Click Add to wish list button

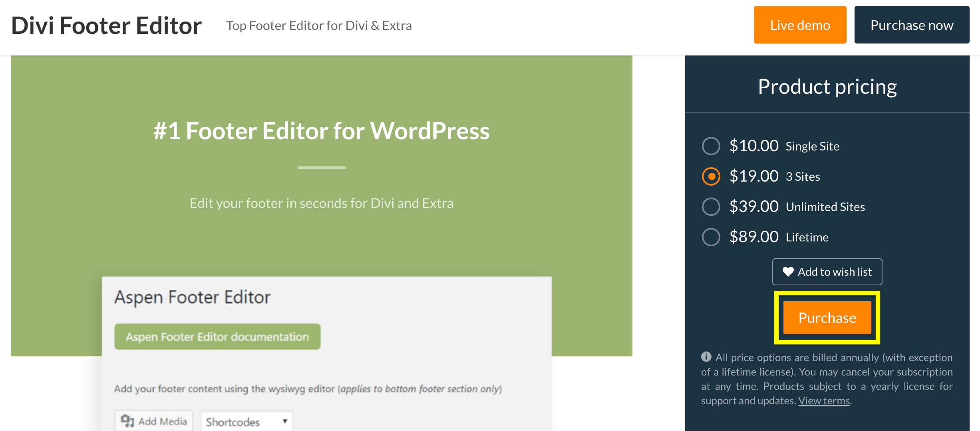click(827, 272)
